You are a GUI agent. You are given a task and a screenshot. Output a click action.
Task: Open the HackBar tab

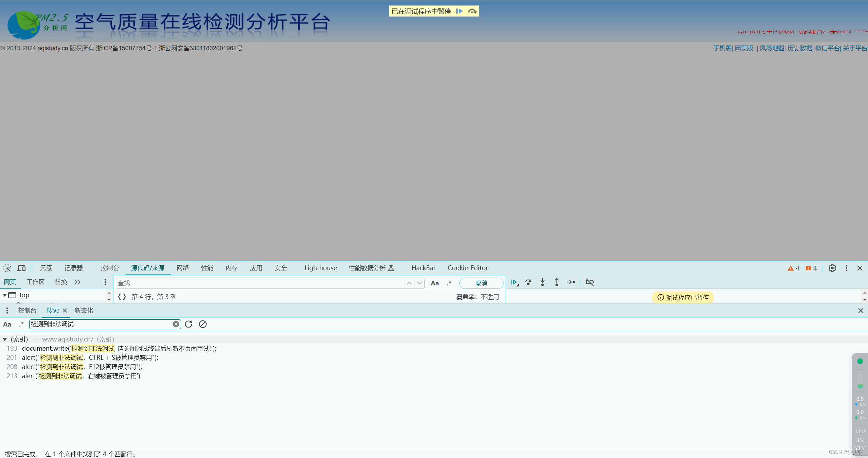tap(423, 268)
